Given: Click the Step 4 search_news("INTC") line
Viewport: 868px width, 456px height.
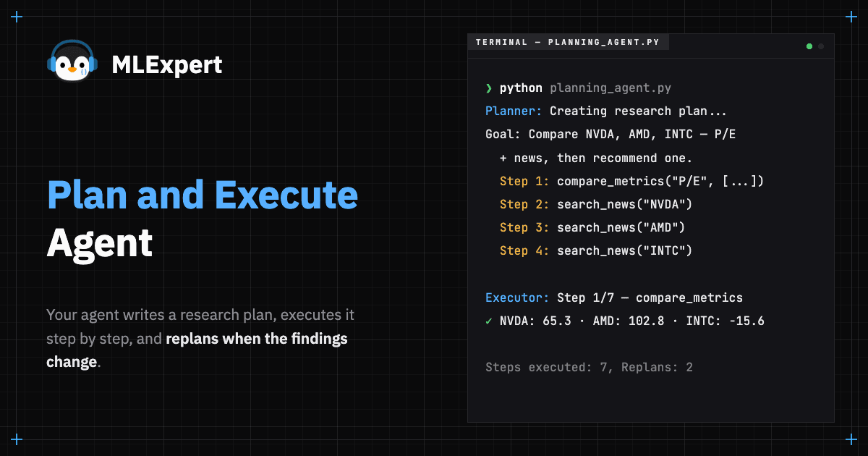Looking at the screenshot, I should point(596,250).
